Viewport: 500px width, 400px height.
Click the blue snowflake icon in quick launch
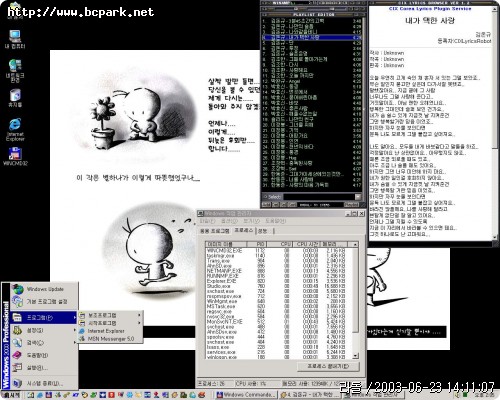point(129,395)
